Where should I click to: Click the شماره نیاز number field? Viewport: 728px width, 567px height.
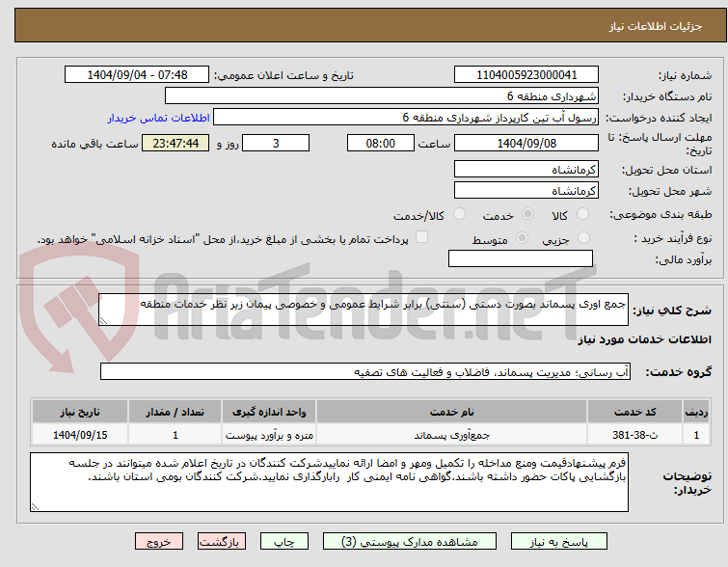pyautogui.click(x=526, y=75)
